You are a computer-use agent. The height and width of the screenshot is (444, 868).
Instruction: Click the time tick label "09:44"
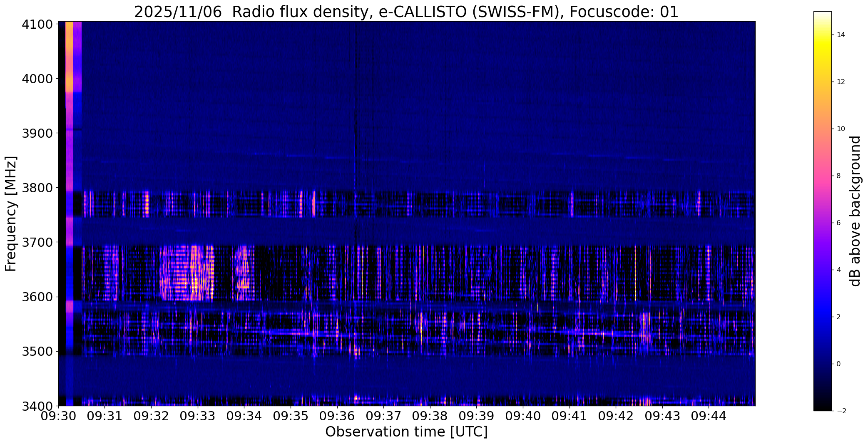click(709, 416)
